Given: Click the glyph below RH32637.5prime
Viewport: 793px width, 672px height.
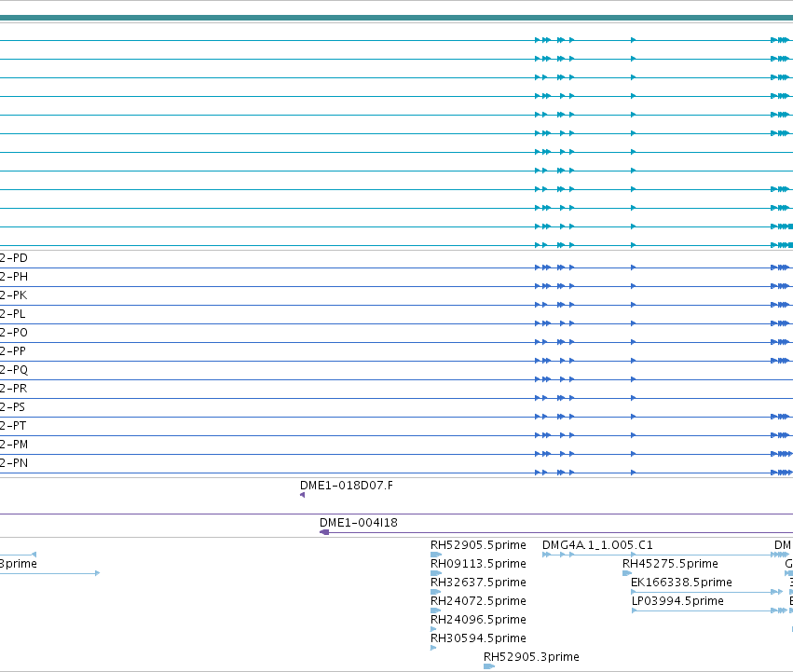Looking at the screenshot, I should (435, 592).
